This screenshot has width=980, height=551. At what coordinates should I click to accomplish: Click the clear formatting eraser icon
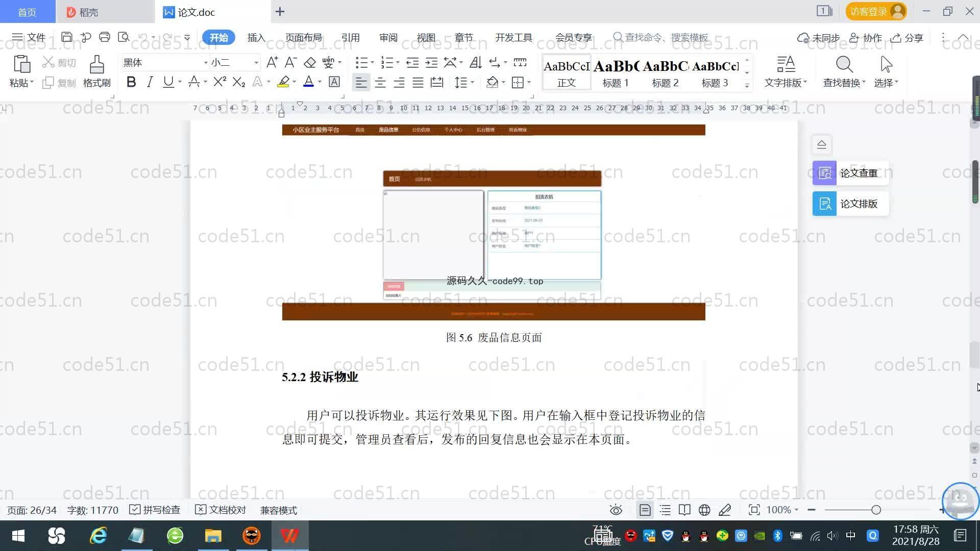click(x=310, y=63)
